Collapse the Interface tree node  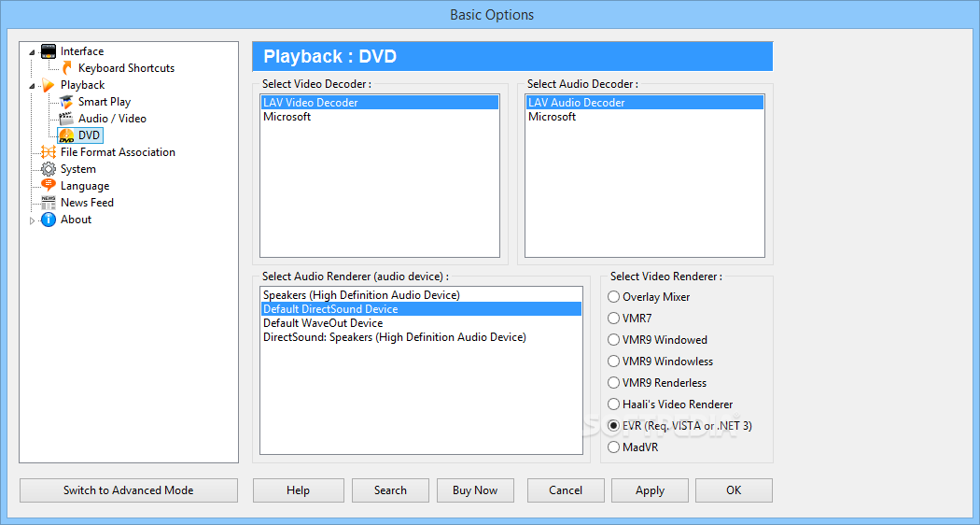tap(32, 52)
